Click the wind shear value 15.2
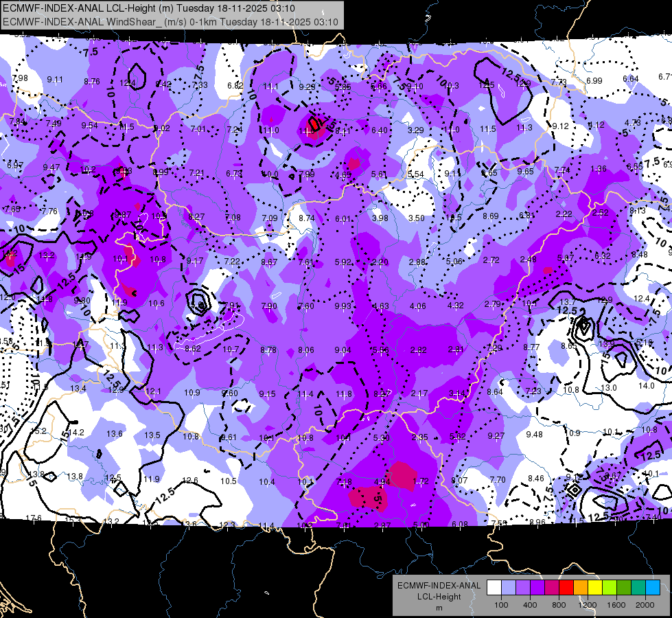This screenshot has width=672, height=618. [38, 431]
